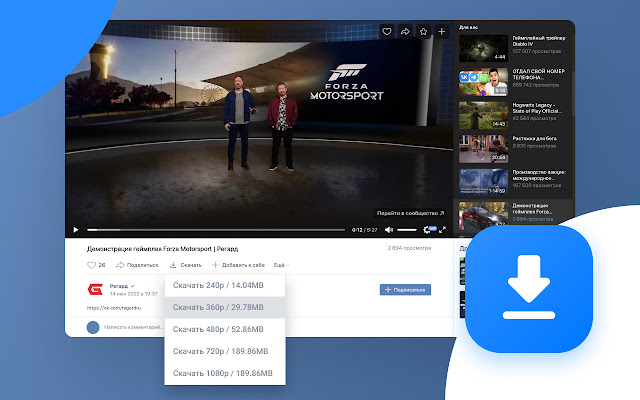Click the Подписаться subscribe button

tap(405, 289)
